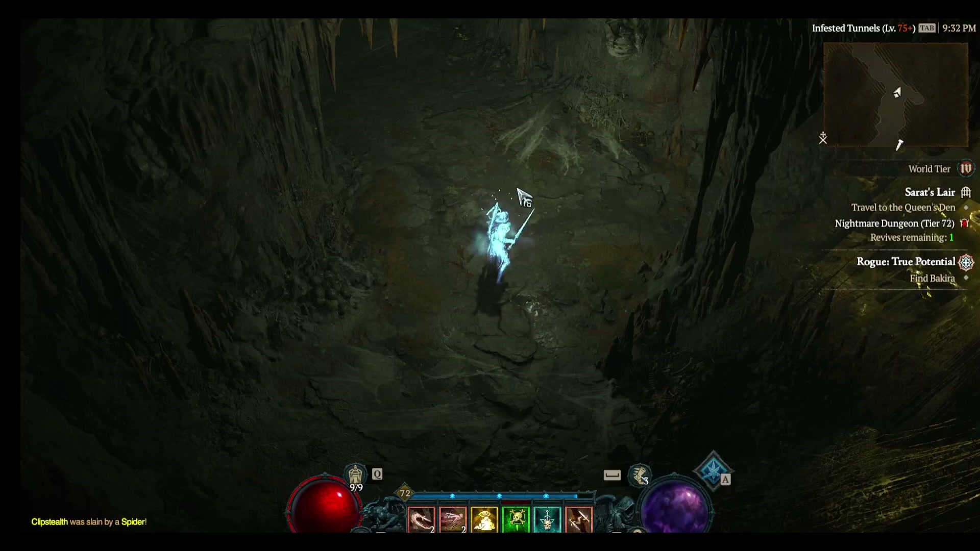The width and height of the screenshot is (980, 551).
Task: Click the Rogue class quest emblem
Action: point(966,262)
